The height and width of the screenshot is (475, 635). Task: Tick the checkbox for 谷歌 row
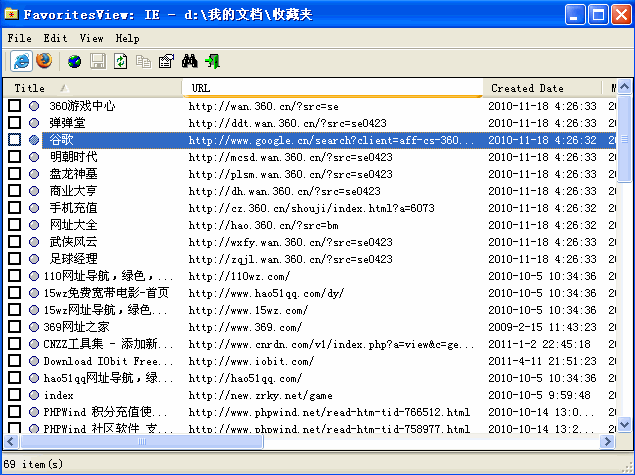(x=15, y=140)
